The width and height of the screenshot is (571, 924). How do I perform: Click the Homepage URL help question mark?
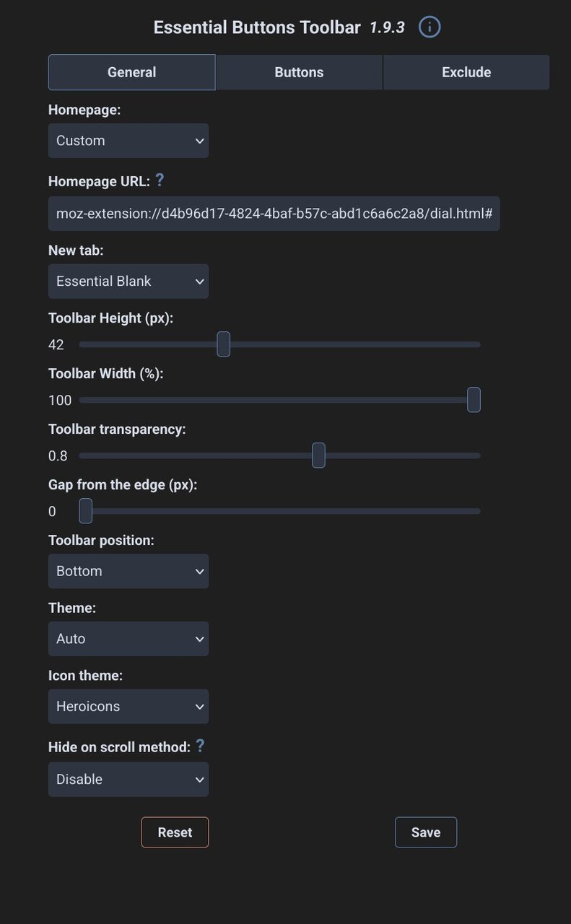pyautogui.click(x=160, y=180)
